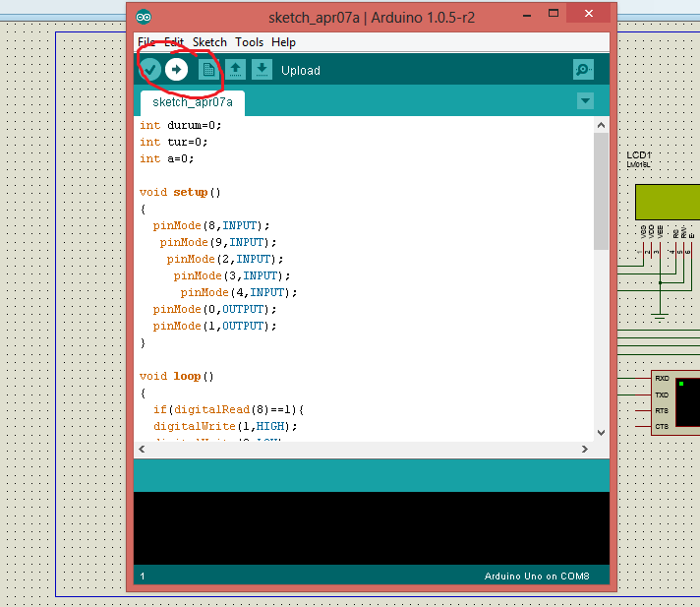Click the horizontal scrollbar left arrow
This screenshot has width=700, height=607.
pos(142,449)
